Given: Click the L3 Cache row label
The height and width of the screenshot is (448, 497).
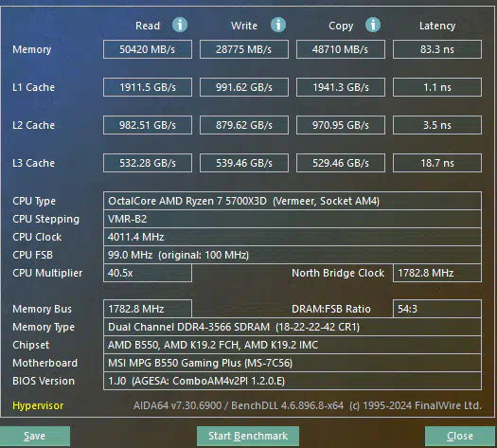Looking at the screenshot, I should 33,163.
